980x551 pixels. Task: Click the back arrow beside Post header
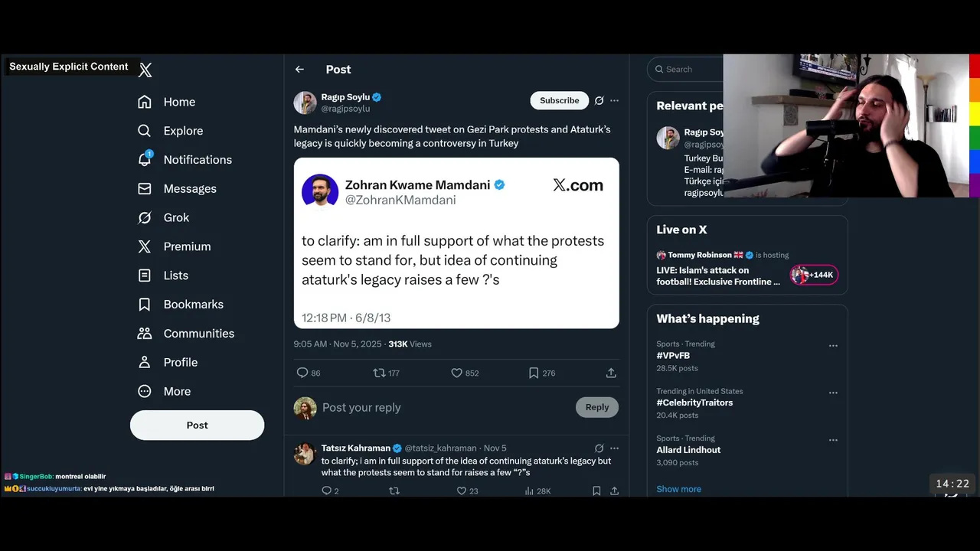click(x=299, y=70)
